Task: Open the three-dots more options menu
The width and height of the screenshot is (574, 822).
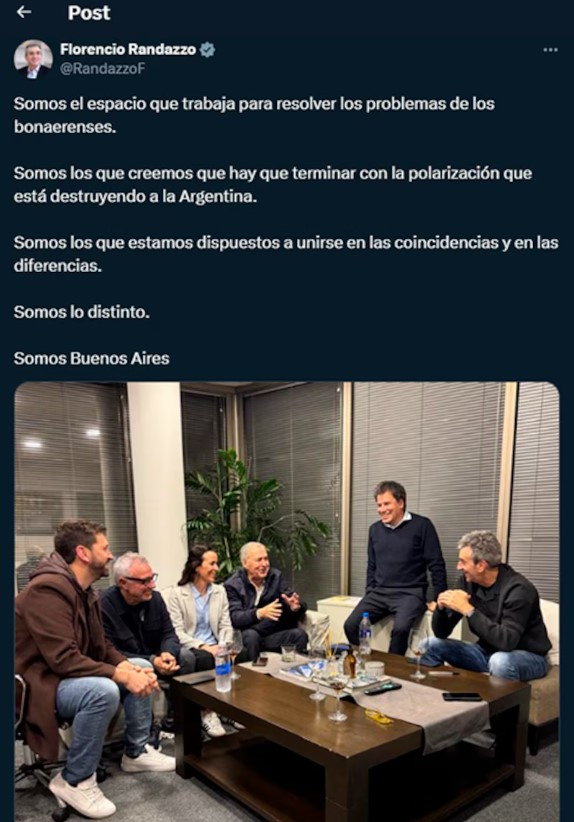Action: [550, 50]
